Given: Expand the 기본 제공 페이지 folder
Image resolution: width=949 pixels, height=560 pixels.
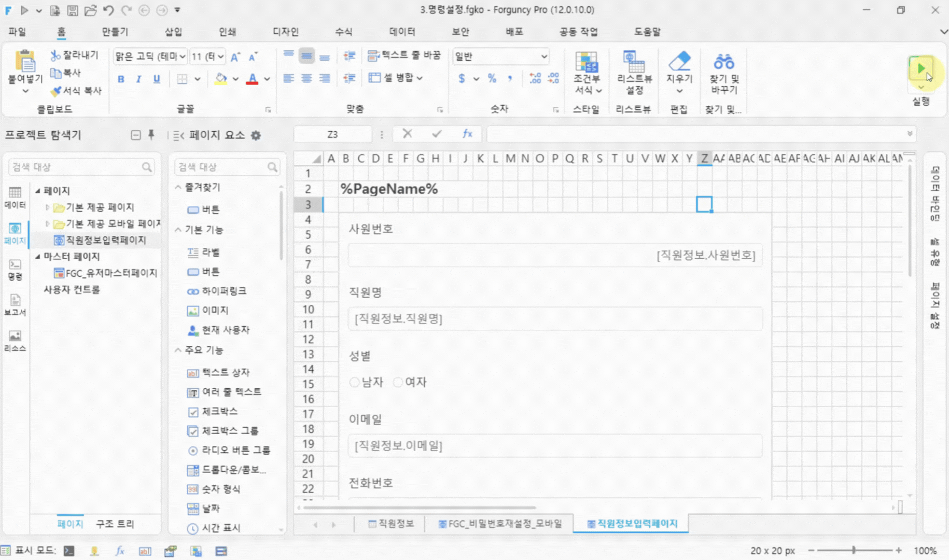Looking at the screenshot, I should [47, 207].
